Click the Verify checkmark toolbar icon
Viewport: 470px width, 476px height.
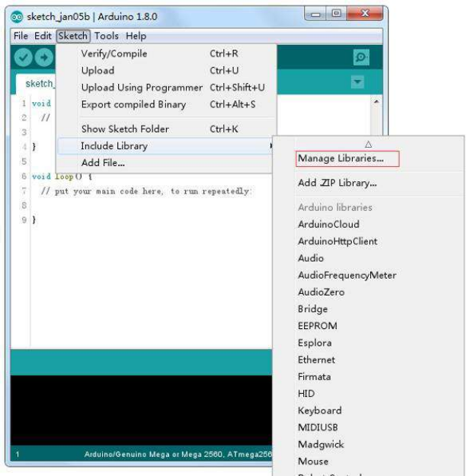point(23,57)
